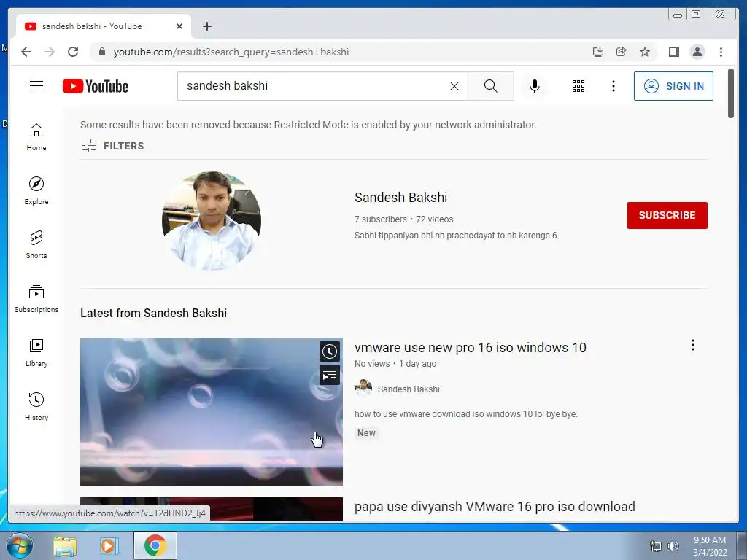Open Sandesh Bakshi channel avatar
The image size is (747, 560).
(212, 221)
